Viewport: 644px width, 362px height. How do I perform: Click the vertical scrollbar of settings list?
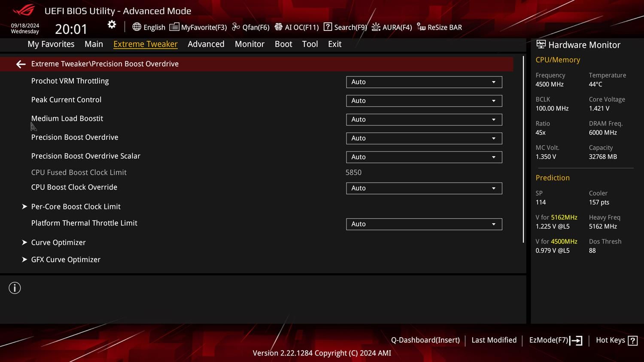tap(523, 149)
